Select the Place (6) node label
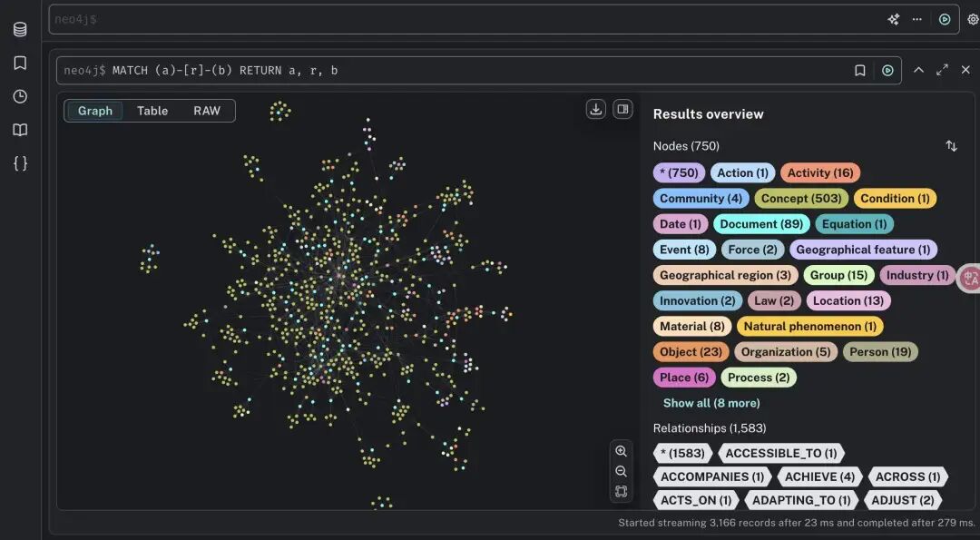This screenshot has height=540, width=980. (684, 378)
